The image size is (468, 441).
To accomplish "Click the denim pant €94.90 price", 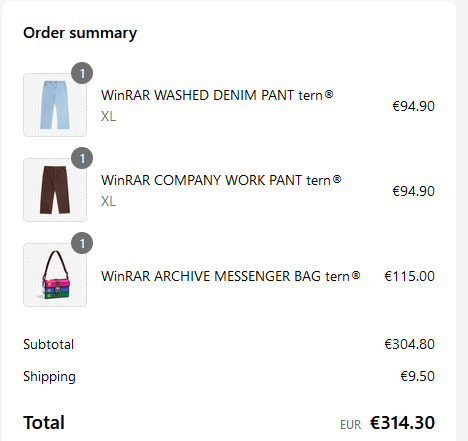I will (413, 106).
